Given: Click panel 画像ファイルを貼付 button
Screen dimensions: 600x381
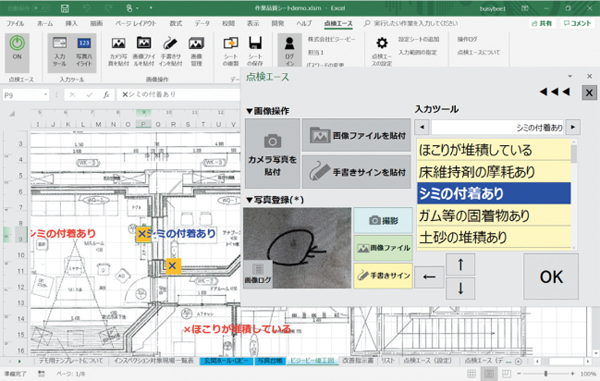Looking at the screenshot, I should (x=356, y=135).
